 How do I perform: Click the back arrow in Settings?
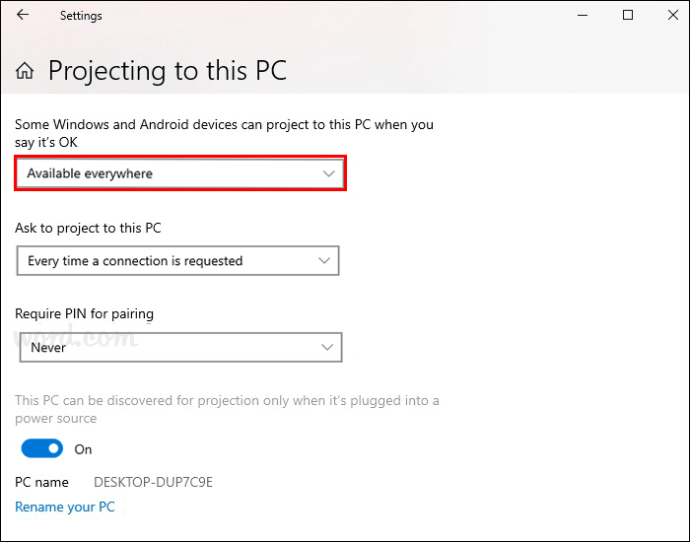22,15
